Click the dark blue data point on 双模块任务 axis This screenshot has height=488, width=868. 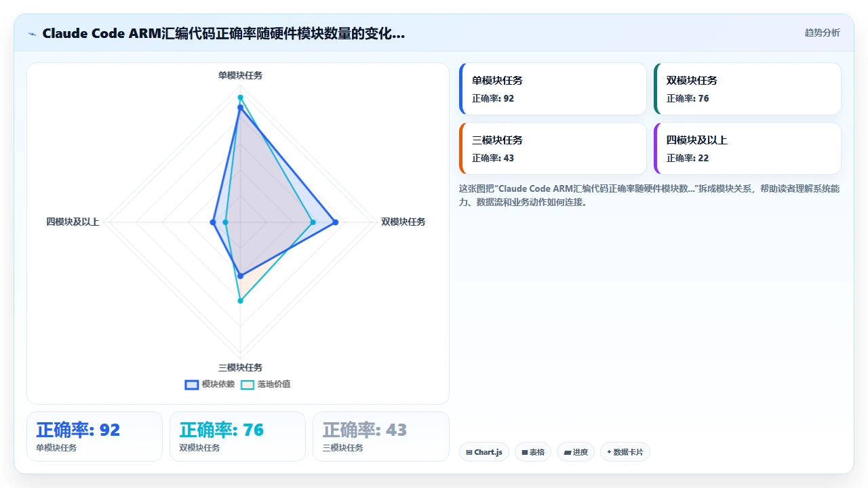335,222
